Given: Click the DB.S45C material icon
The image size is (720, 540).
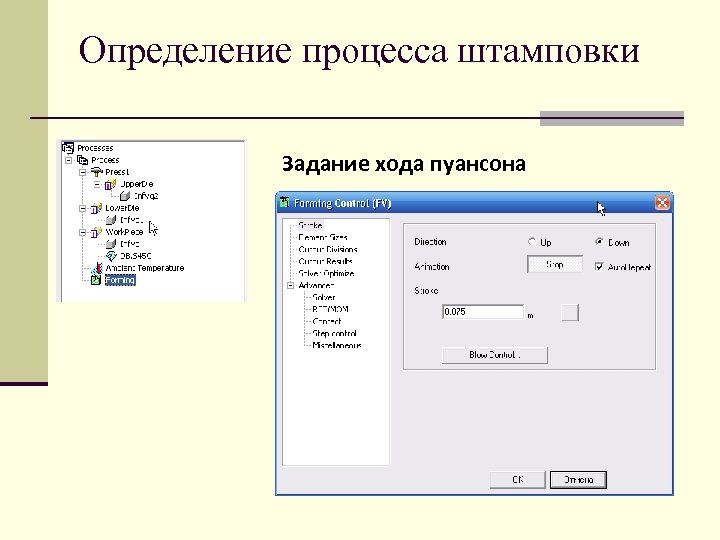Looking at the screenshot, I should [111, 256].
